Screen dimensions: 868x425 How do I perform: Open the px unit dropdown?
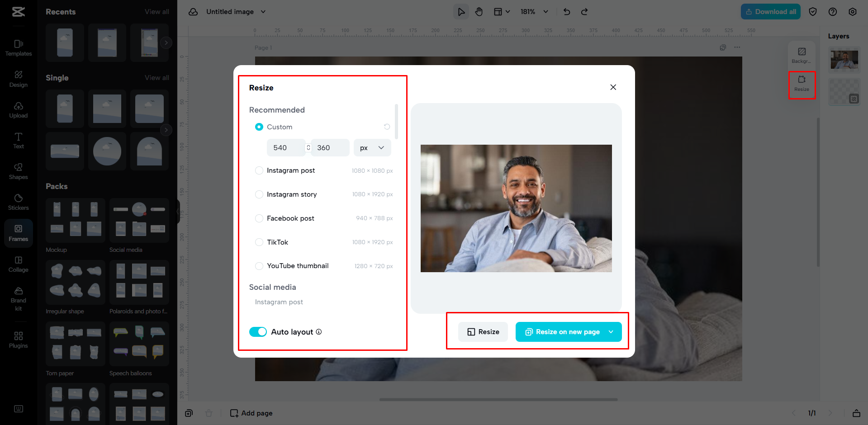pos(372,147)
